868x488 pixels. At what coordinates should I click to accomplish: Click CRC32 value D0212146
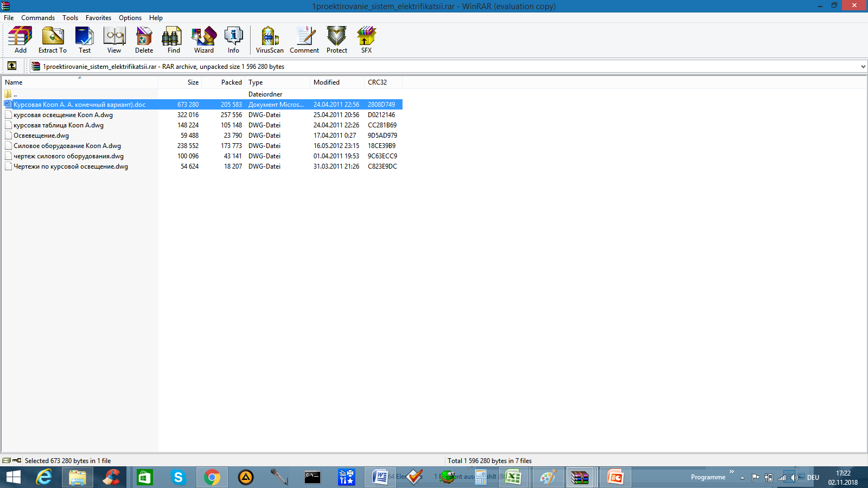(381, 115)
